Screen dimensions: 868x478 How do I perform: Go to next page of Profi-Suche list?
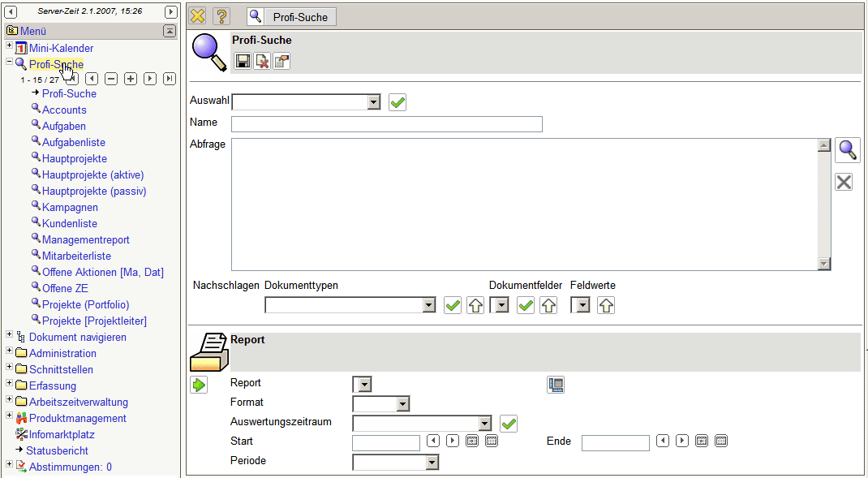click(x=150, y=79)
